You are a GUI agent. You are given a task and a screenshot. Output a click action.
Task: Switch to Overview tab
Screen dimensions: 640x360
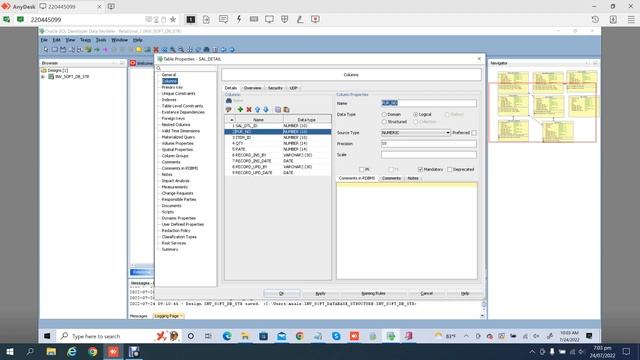(x=252, y=88)
